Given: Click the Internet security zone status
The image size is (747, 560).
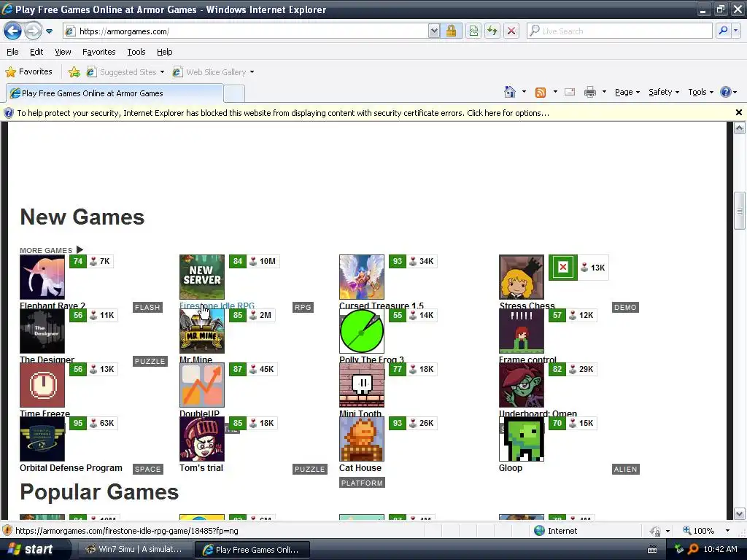Looking at the screenshot, I should [x=555, y=531].
